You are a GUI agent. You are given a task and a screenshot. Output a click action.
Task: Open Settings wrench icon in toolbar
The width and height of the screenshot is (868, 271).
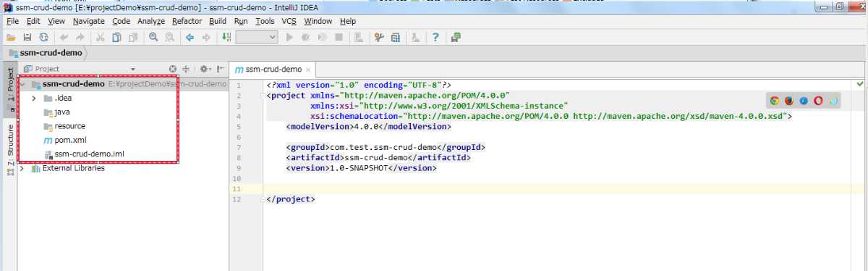pyautogui.click(x=379, y=37)
